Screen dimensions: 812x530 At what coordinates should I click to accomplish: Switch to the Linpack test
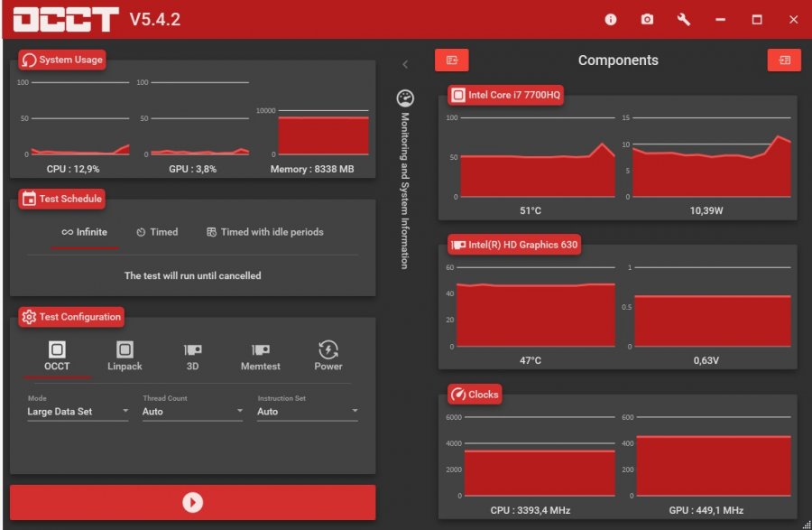125,356
